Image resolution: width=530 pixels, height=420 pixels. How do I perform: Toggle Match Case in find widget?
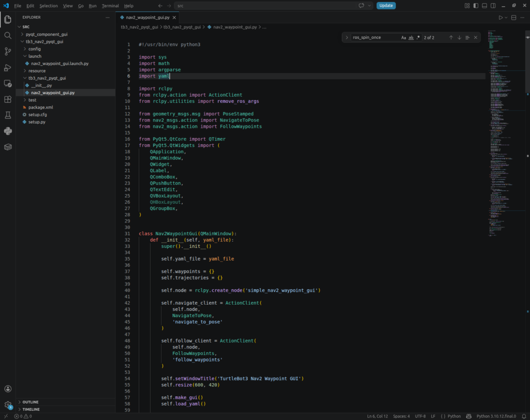[x=404, y=38]
